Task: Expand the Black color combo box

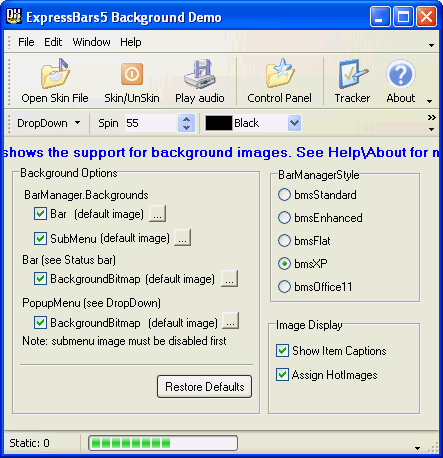Action: click(294, 123)
